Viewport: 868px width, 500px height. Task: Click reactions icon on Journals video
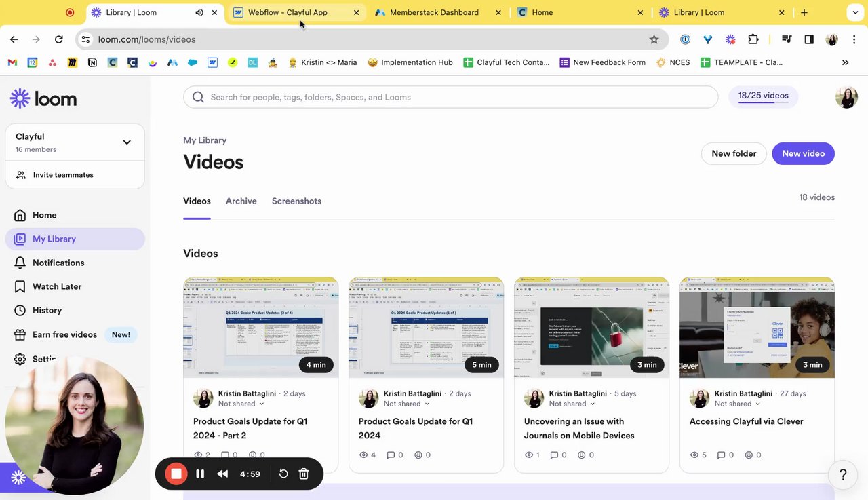tap(581, 455)
